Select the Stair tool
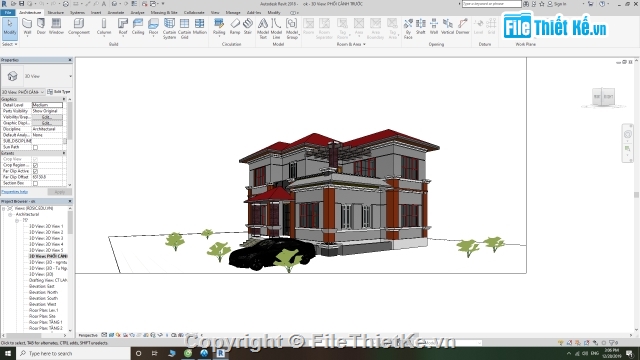The height and width of the screenshot is (360, 640). click(x=248, y=27)
